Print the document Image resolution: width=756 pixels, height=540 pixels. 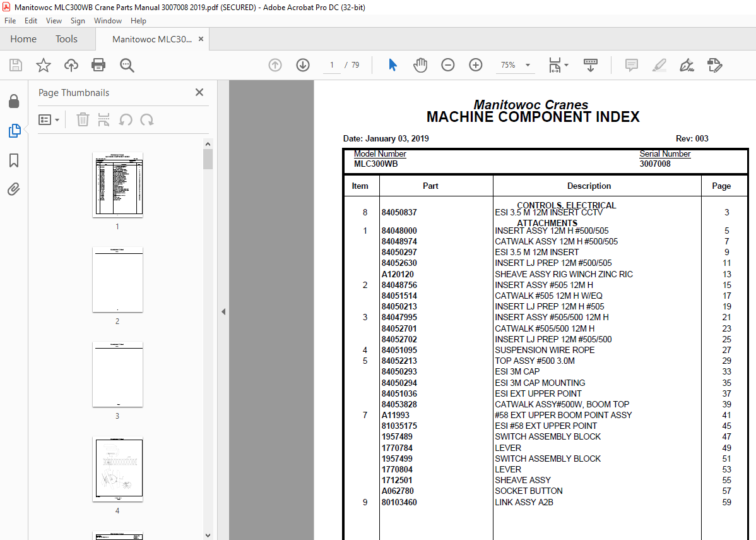pyautogui.click(x=98, y=65)
